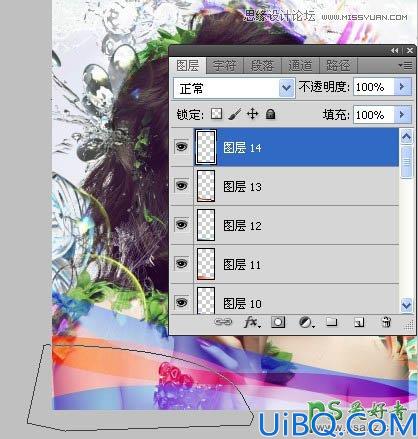Open the opacity 不透明度 slider arrow
Viewport: 418px width, 439px height.
point(402,87)
